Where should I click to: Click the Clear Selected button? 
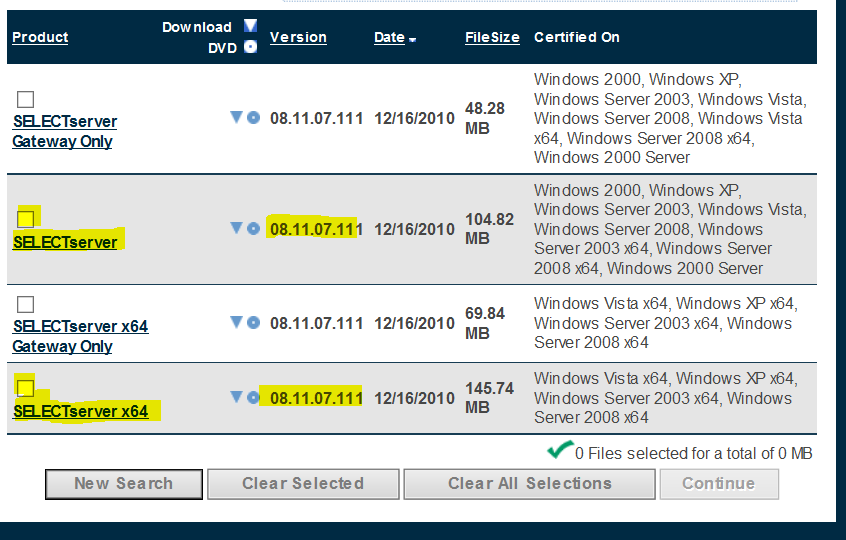click(x=303, y=484)
